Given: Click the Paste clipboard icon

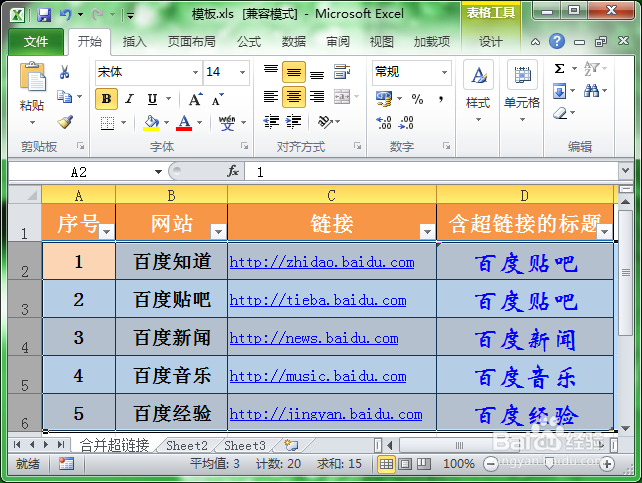Looking at the screenshot, I should pyautogui.click(x=32, y=77).
